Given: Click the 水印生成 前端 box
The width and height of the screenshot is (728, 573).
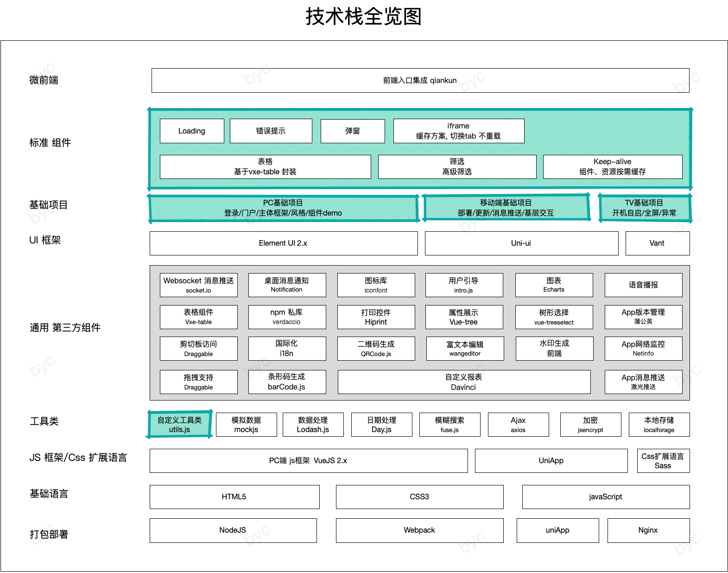Looking at the screenshot, I should 555,349.
